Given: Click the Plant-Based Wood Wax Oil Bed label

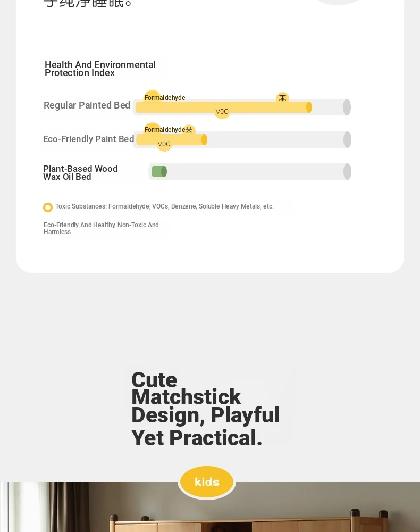Looking at the screenshot, I should (80, 173).
